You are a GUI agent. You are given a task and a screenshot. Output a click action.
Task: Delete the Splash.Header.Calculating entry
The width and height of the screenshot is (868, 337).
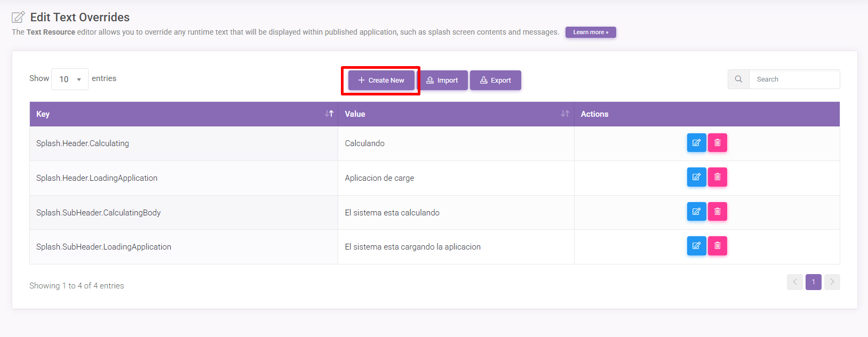(x=717, y=143)
